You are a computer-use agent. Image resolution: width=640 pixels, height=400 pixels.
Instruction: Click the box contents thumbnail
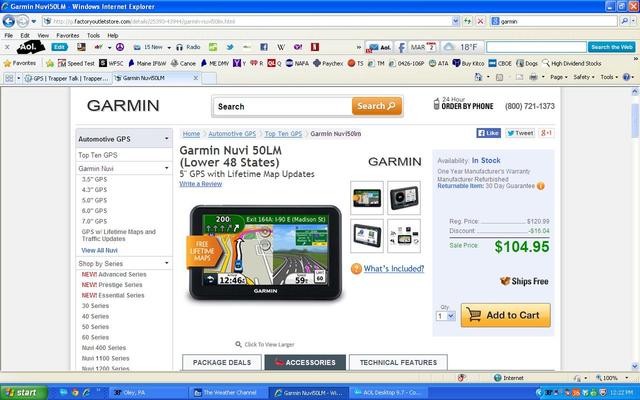[404, 236]
